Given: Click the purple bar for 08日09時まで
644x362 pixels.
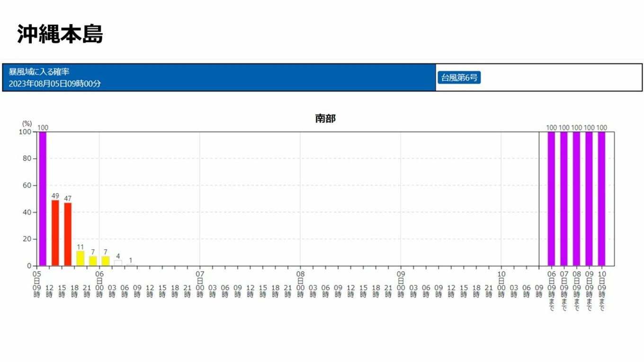Looking at the screenshot, I should click(x=576, y=199).
